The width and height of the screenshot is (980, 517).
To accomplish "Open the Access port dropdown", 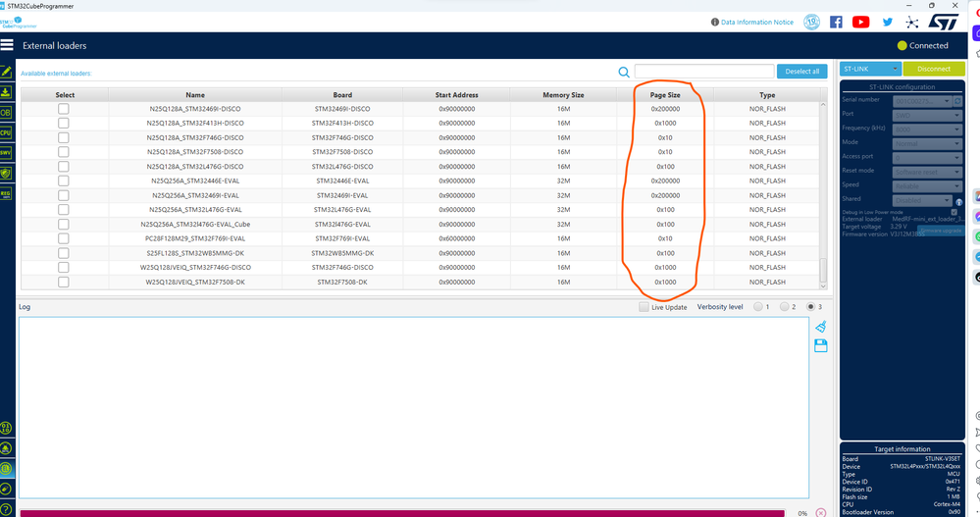I will point(926,158).
